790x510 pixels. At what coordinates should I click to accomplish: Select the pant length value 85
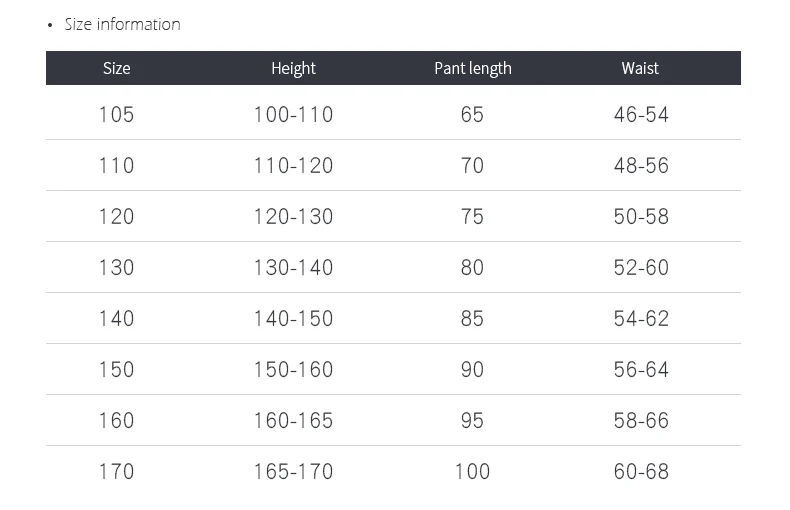tap(472, 319)
